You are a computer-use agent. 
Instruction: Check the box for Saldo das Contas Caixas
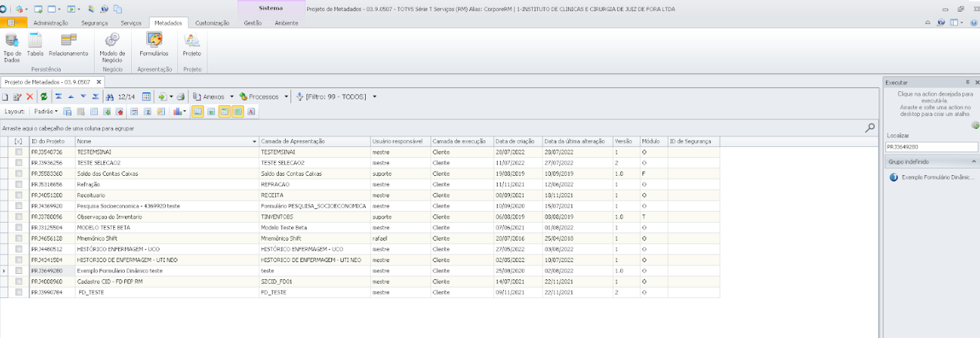[x=19, y=173]
